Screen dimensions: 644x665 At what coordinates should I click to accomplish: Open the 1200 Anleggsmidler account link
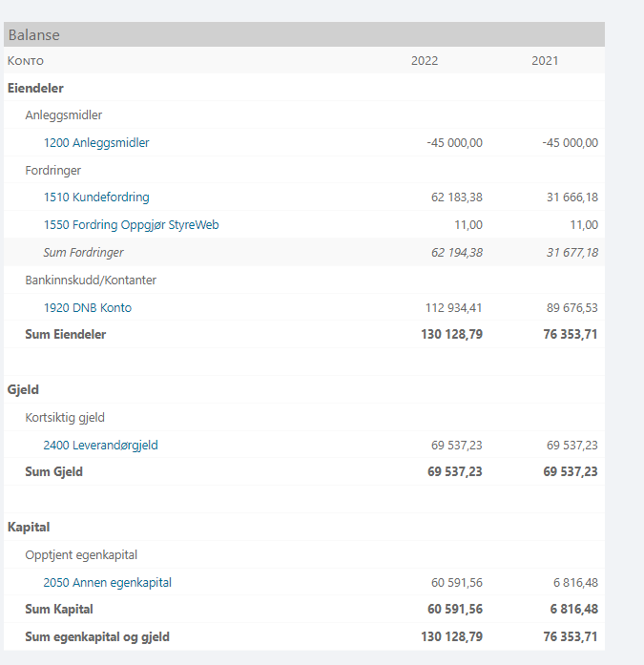[96, 143]
